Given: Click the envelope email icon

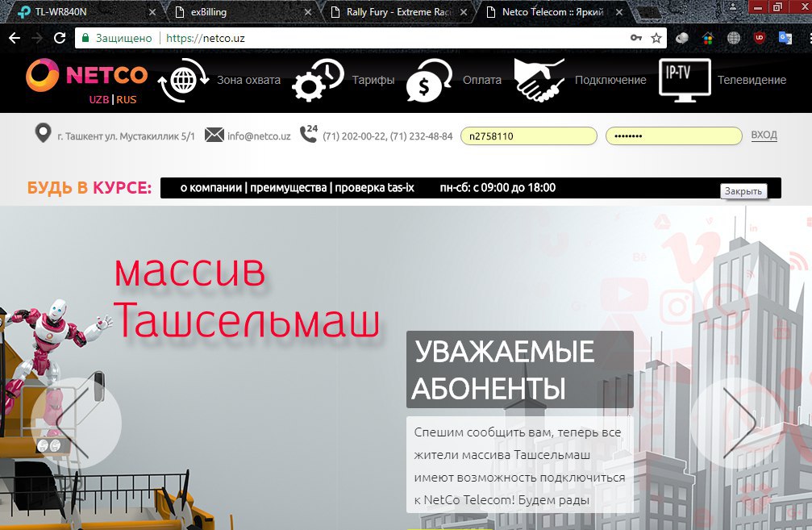Looking at the screenshot, I should (x=214, y=136).
